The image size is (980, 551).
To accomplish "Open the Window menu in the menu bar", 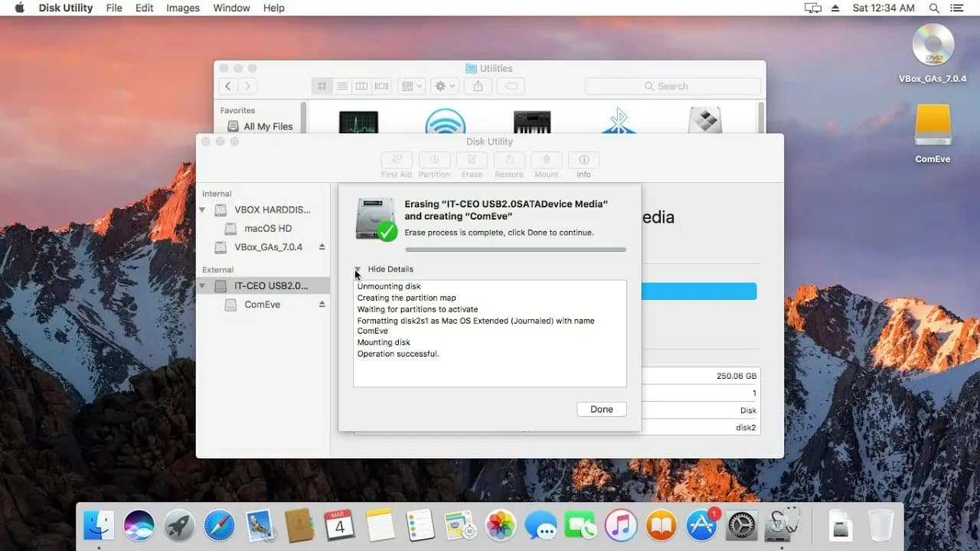I will [231, 8].
